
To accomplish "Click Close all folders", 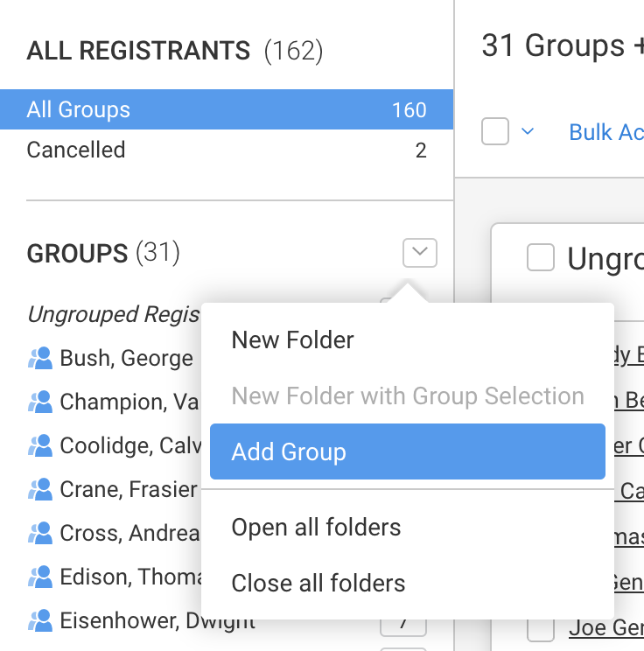I will click(x=318, y=583).
